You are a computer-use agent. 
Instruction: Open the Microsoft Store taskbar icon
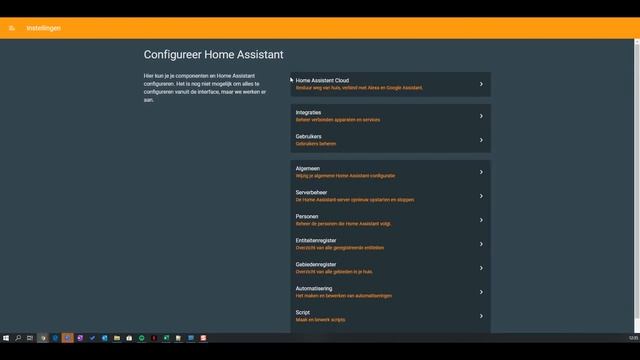point(129,338)
